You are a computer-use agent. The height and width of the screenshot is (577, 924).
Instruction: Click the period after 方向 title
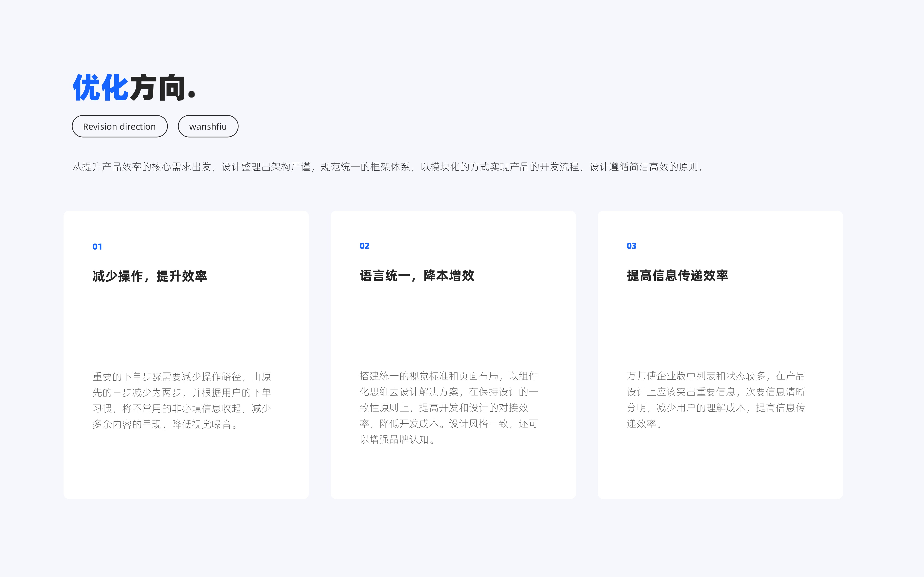(x=192, y=95)
